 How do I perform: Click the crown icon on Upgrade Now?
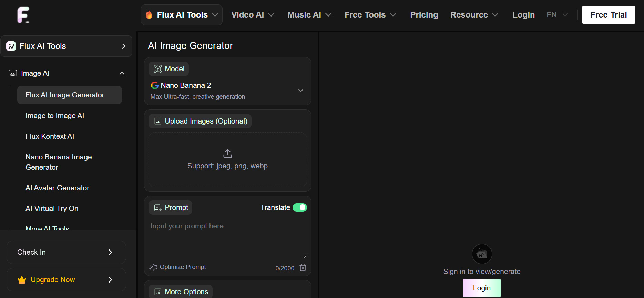[x=22, y=280]
